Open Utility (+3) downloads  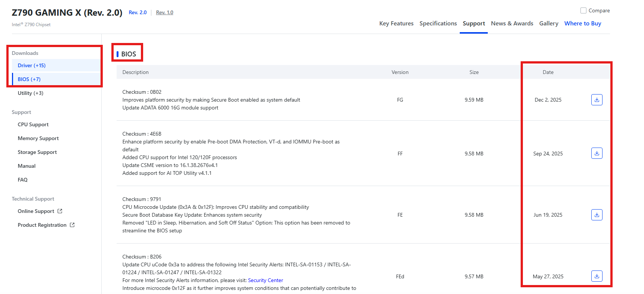tap(31, 93)
